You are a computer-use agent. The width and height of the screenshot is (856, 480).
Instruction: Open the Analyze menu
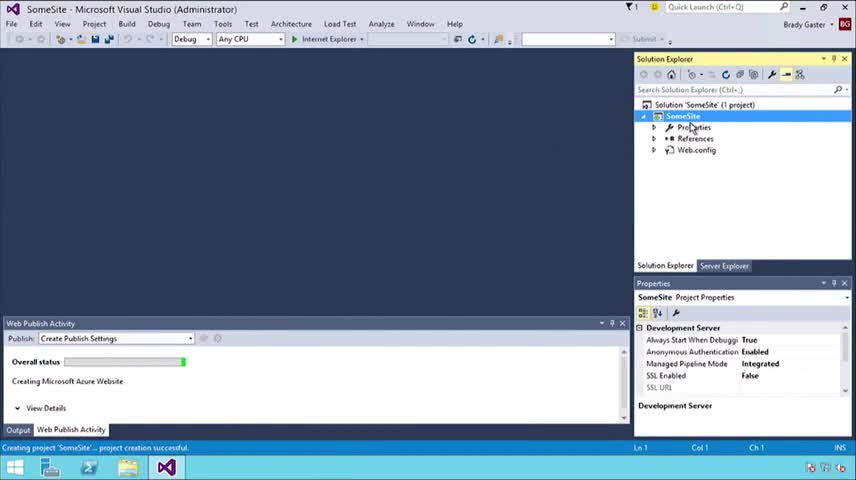click(382, 24)
